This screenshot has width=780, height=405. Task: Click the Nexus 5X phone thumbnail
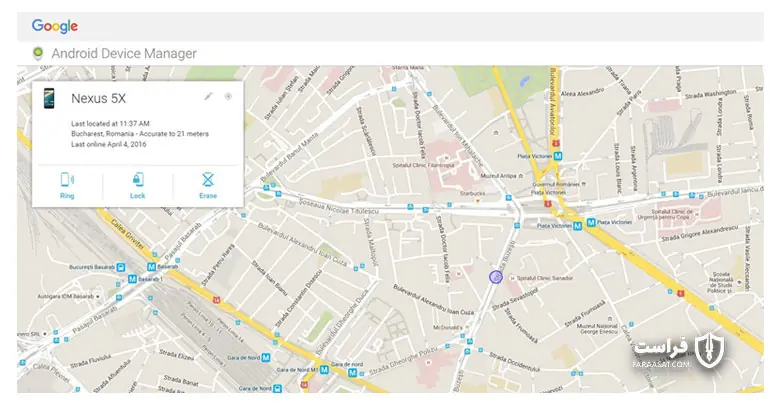click(x=49, y=98)
